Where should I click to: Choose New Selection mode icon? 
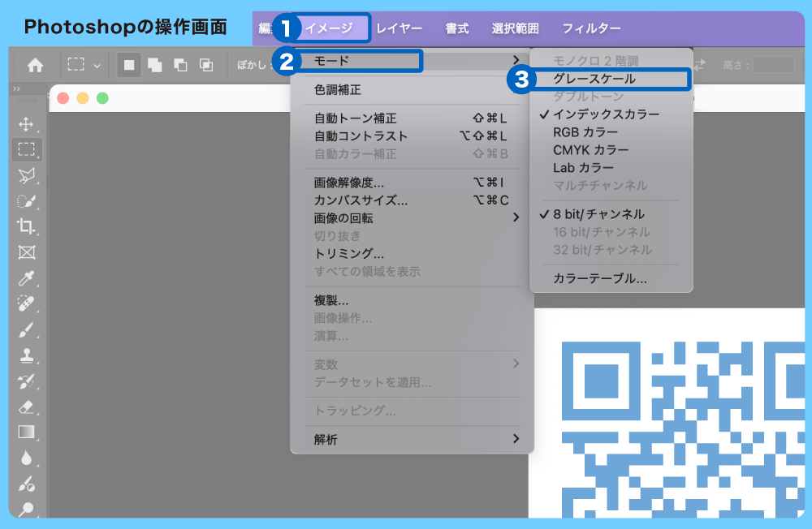(x=129, y=65)
